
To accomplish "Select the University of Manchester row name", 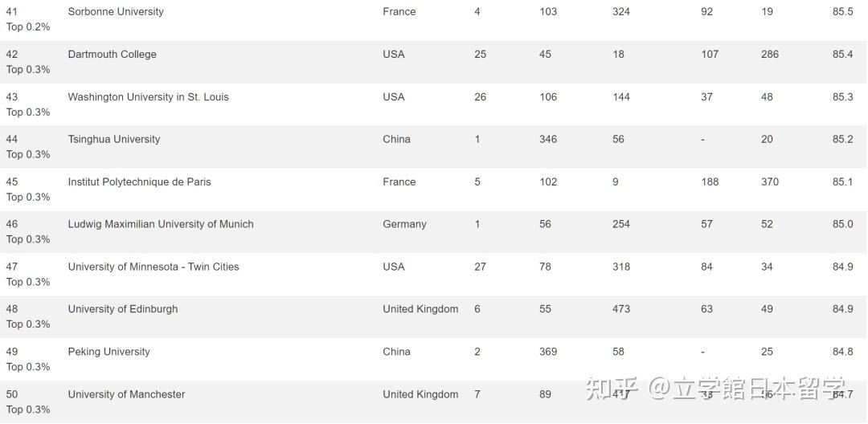I will click(x=126, y=394).
